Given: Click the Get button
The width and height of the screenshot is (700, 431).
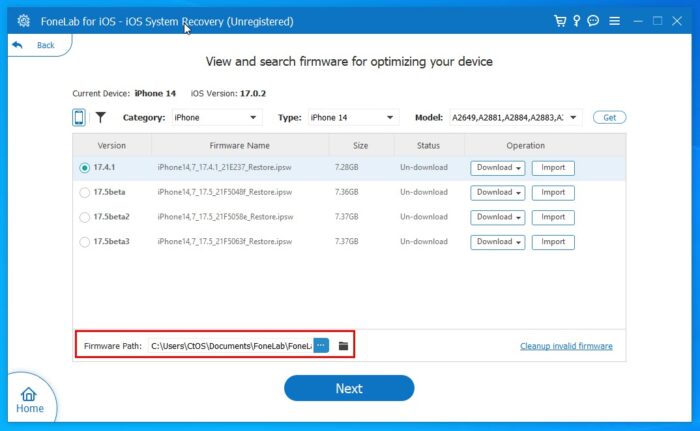Looking at the screenshot, I should coord(609,117).
